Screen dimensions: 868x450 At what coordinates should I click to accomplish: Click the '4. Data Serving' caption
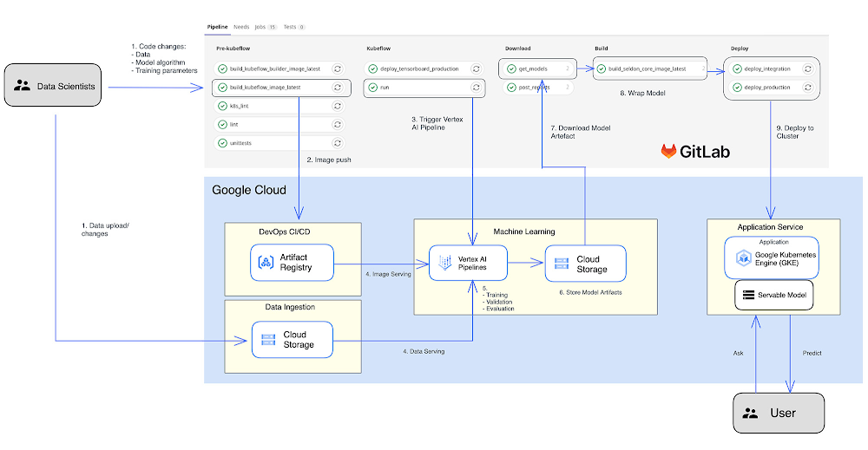tap(424, 352)
